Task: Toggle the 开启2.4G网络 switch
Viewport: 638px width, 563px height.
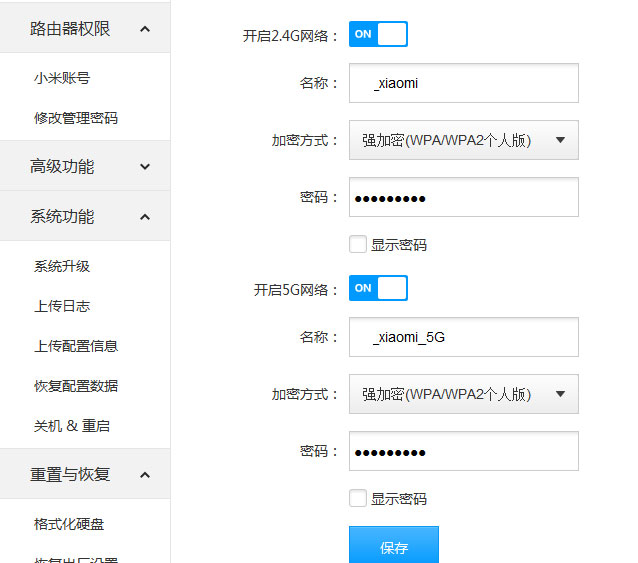Action: coord(378,34)
